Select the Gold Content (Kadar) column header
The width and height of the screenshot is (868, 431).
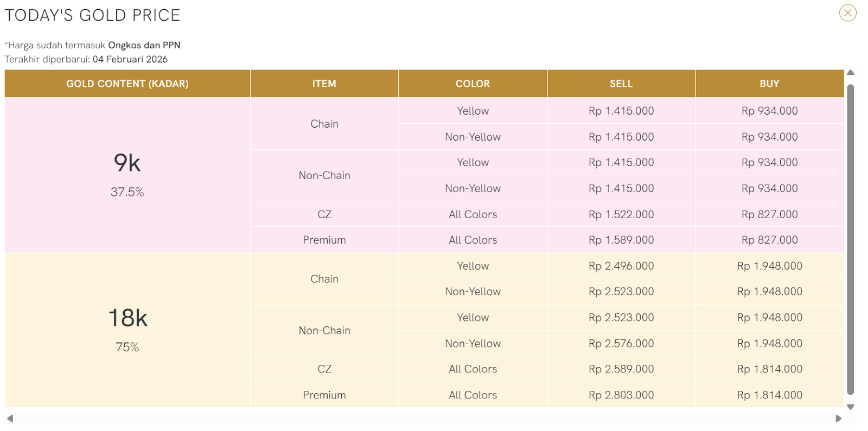127,84
